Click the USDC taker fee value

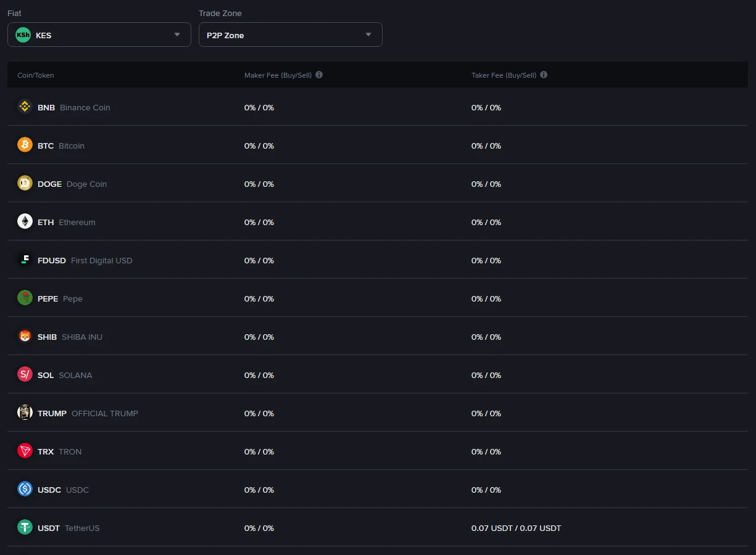click(x=486, y=490)
